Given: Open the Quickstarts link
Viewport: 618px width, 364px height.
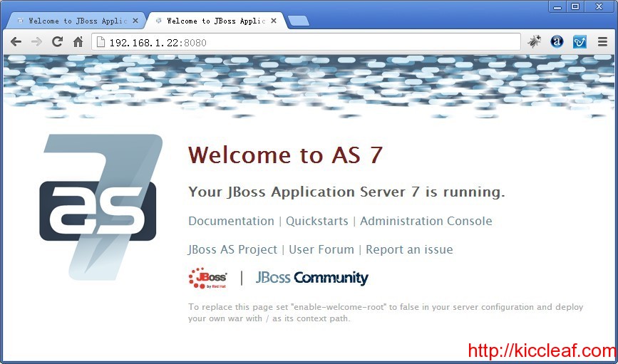Looking at the screenshot, I should pyautogui.click(x=317, y=221).
